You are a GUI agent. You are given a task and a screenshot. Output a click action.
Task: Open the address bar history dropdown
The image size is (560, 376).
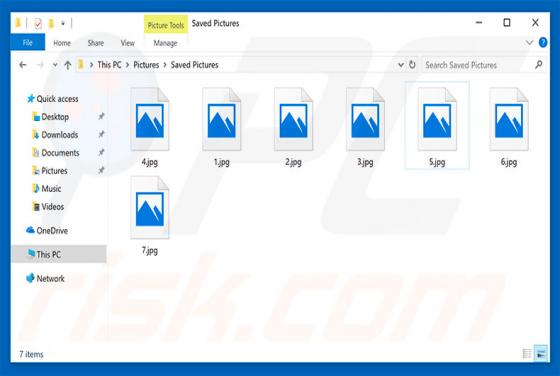(x=401, y=65)
